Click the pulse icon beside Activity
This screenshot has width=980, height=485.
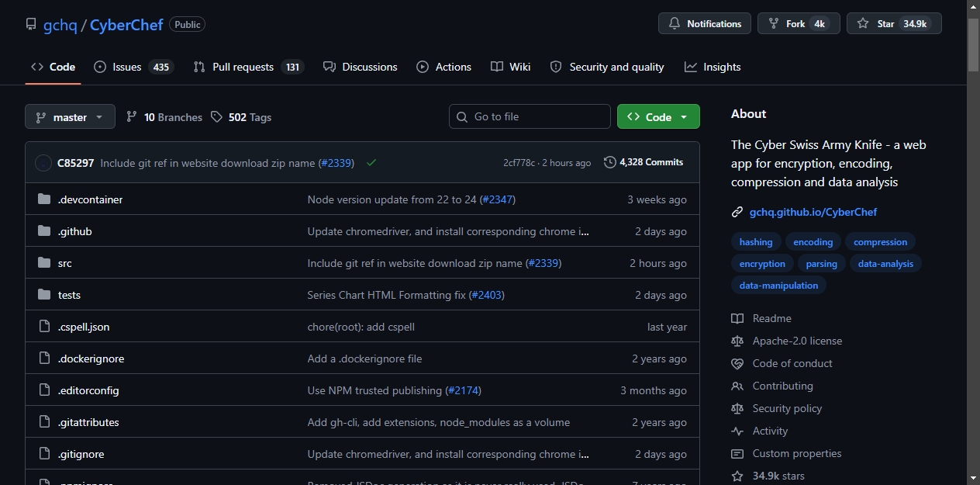coord(737,431)
